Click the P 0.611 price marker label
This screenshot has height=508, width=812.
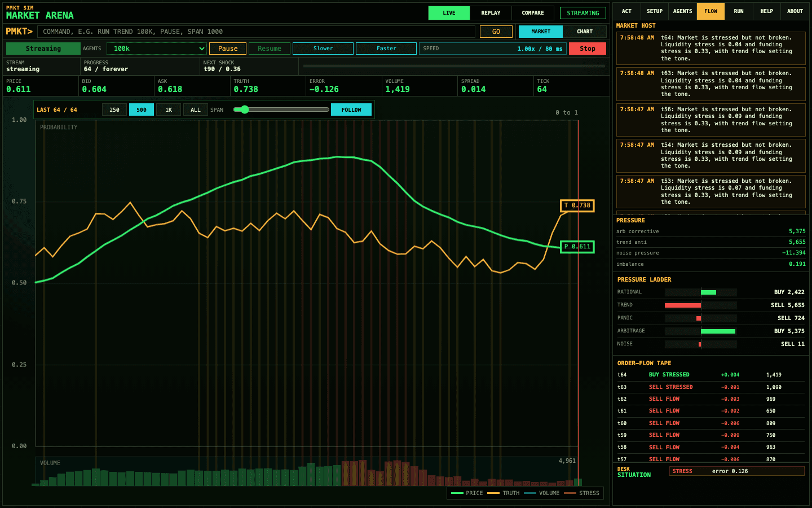point(577,247)
